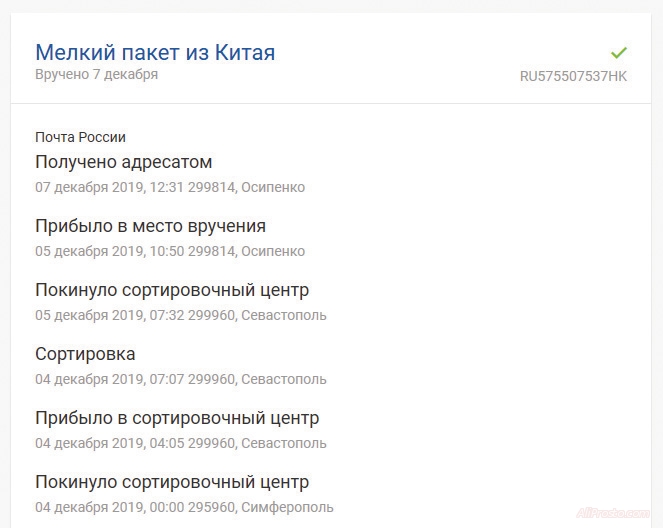Select 'Покинуло сортировочный центр' status for Симферополь
This screenshot has height=528, width=663.
tap(172, 482)
